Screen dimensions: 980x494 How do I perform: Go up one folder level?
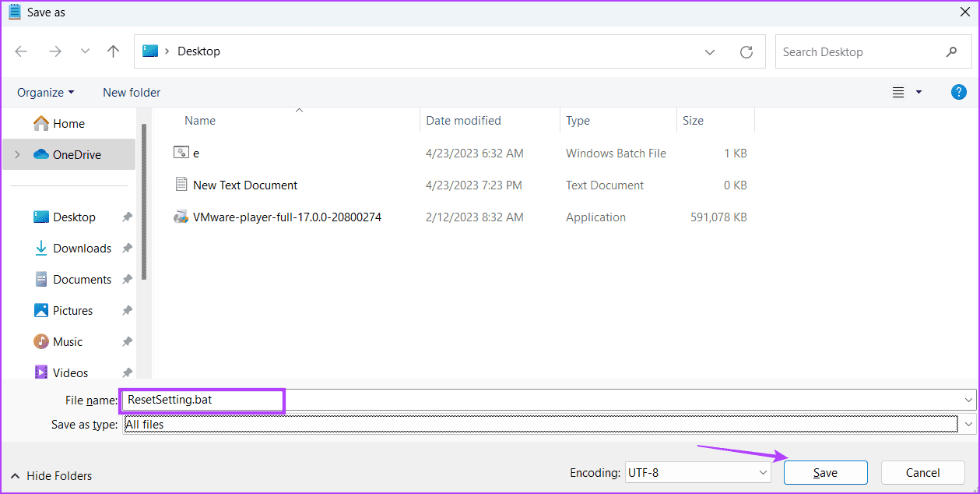click(x=114, y=51)
